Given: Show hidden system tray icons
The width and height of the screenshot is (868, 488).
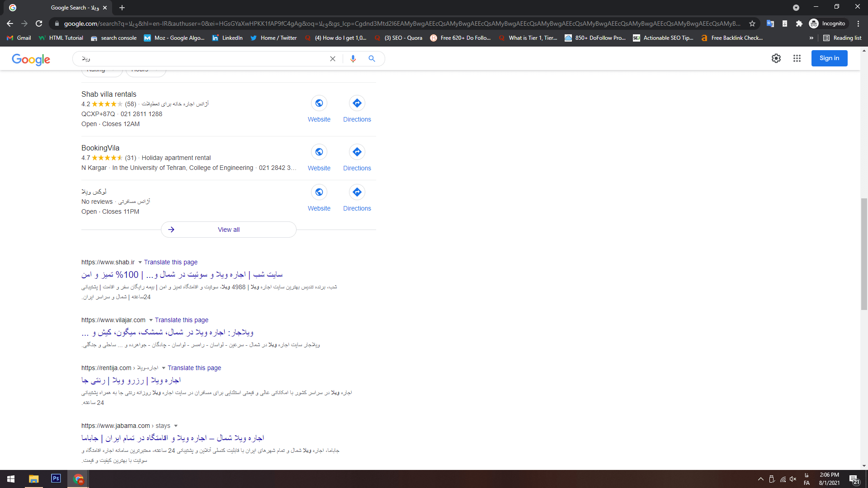Looking at the screenshot, I should click(x=761, y=479).
